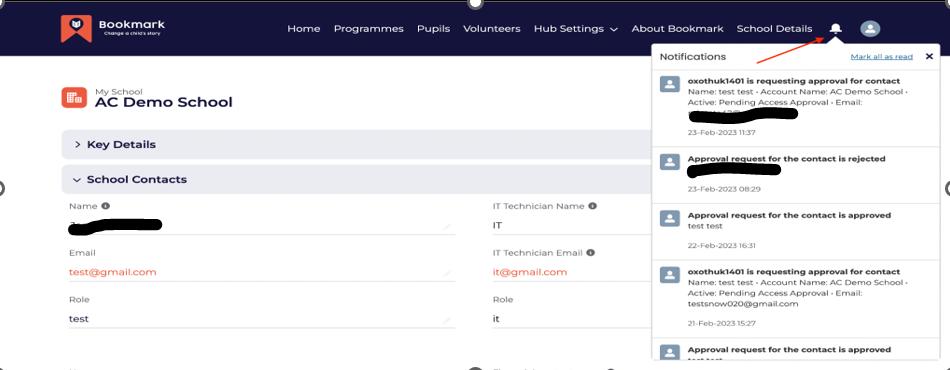Image resolution: width=950 pixels, height=370 pixels.
Task: Click the it@gmail.com IT Technician Email field
Action: pos(571,272)
